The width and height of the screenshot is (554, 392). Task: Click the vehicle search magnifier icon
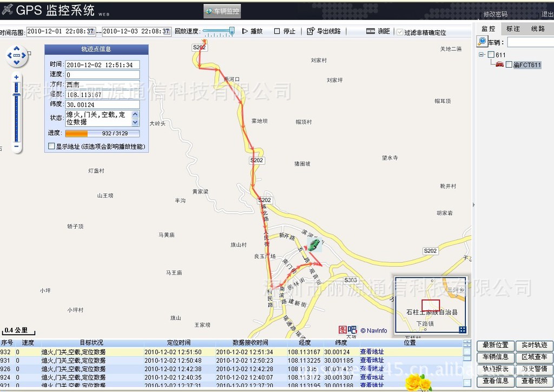tap(482, 42)
